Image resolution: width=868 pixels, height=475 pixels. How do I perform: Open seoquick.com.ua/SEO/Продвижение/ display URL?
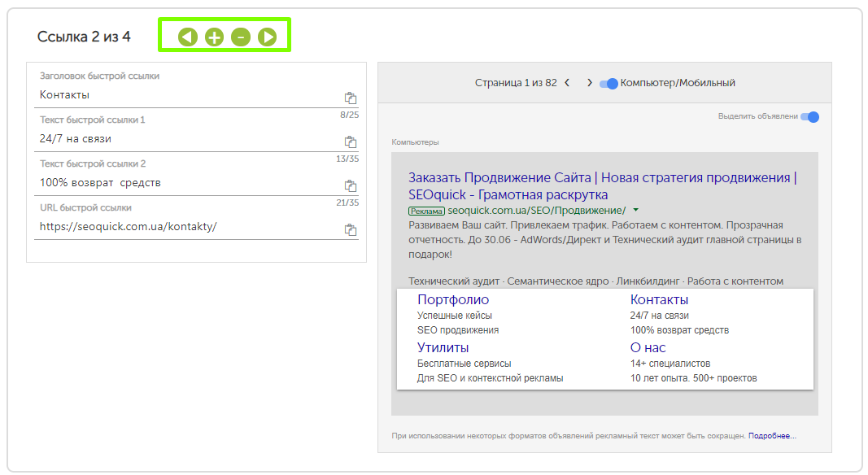(x=536, y=211)
